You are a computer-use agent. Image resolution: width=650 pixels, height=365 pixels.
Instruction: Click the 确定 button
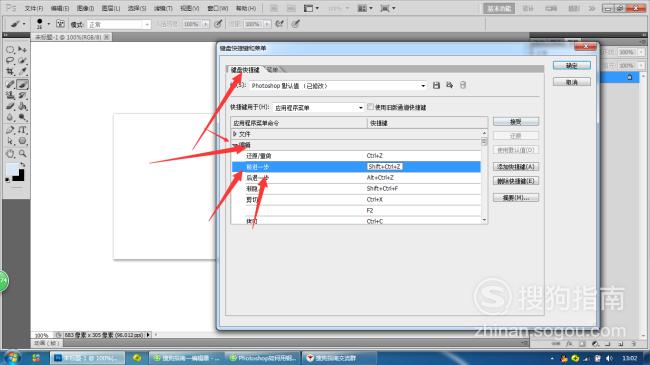coord(572,66)
